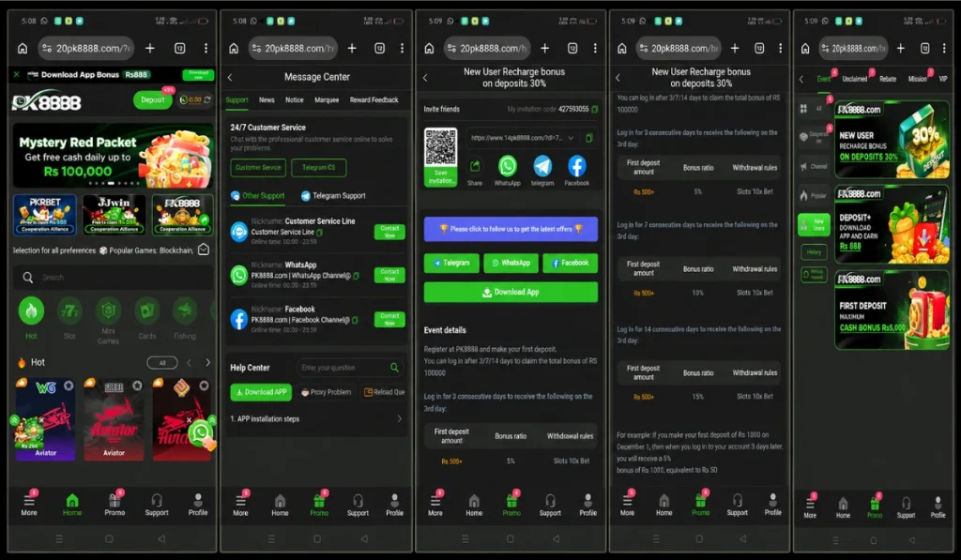Focus Help Center question input

click(350, 368)
